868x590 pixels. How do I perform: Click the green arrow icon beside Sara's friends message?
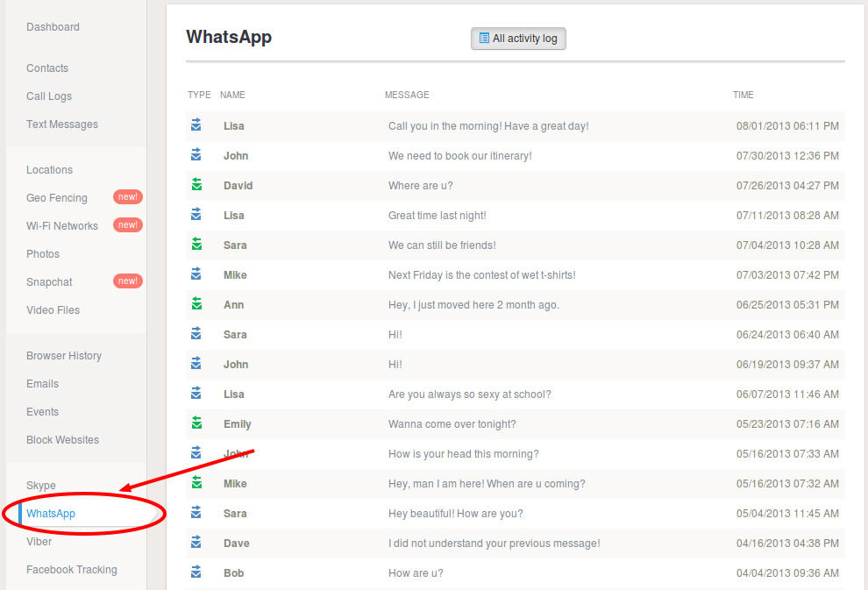tap(195, 244)
